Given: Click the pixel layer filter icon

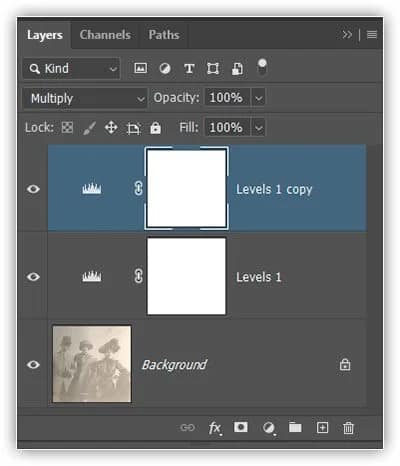Looking at the screenshot, I should click(x=140, y=68).
